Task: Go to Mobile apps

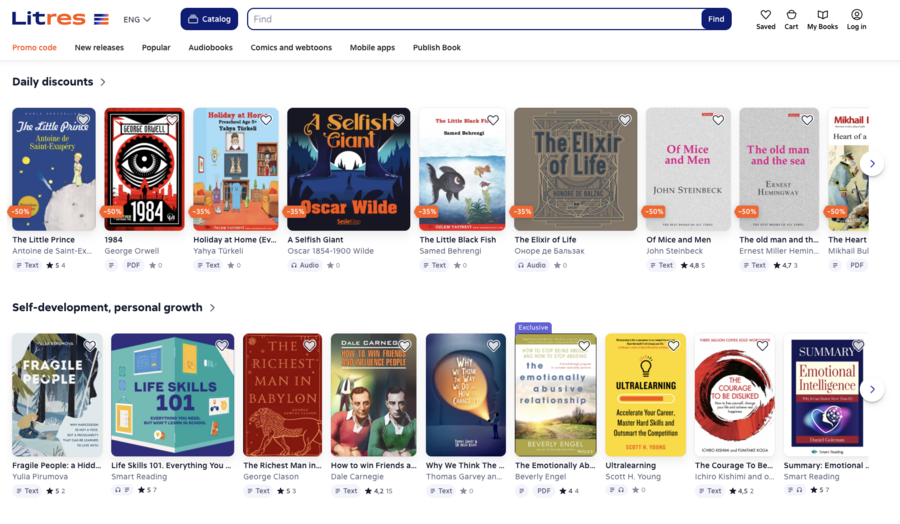Action: pos(373,48)
